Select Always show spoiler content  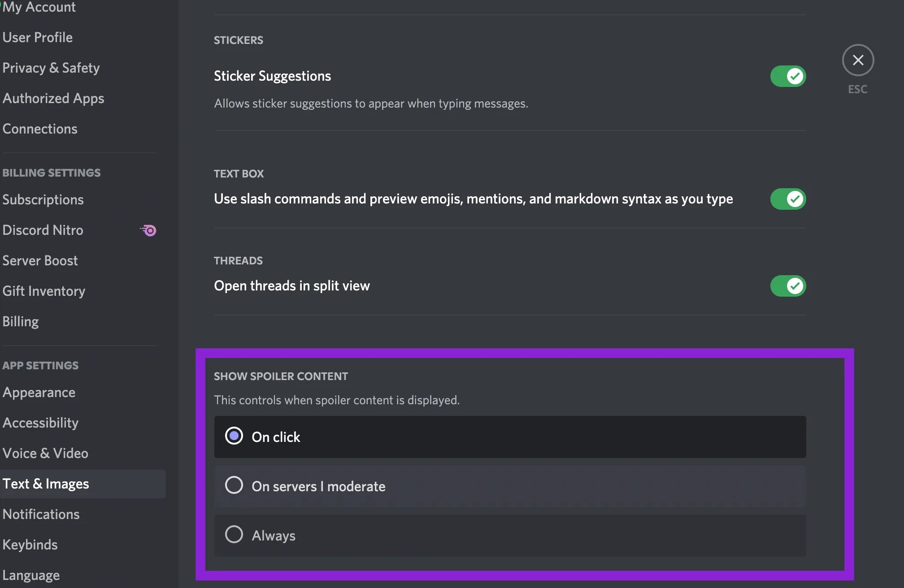point(234,535)
